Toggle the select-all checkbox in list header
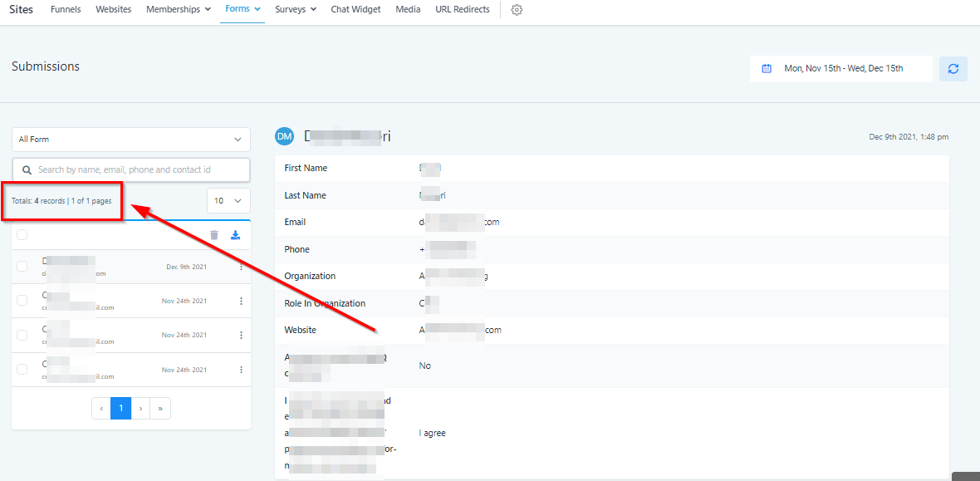This screenshot has height=481, width=980. (x=22, y=235)
